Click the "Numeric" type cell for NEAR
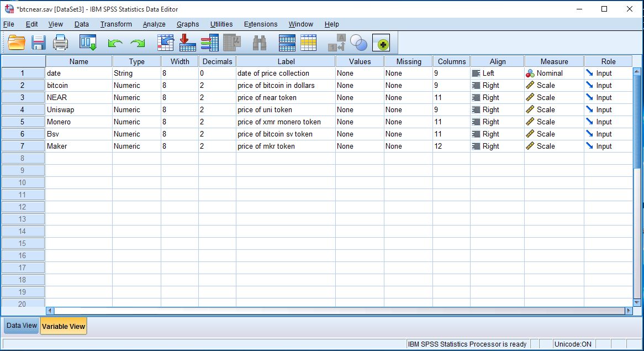The height and width of the screenshot is (351, 644). click(x=137, y=97)
